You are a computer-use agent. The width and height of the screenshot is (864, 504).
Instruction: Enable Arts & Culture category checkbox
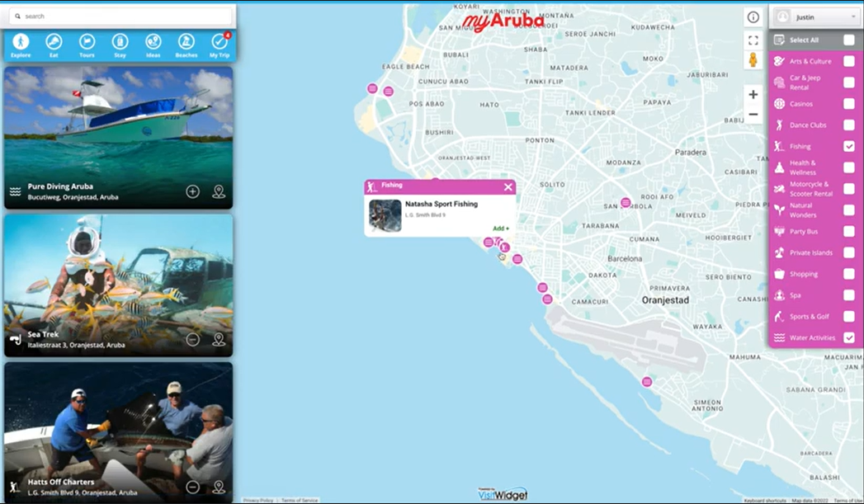click(x=849, y=61)
